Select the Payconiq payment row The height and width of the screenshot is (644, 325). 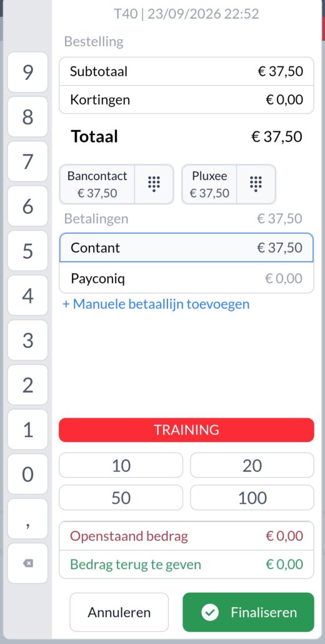click(x=187, y=278)
